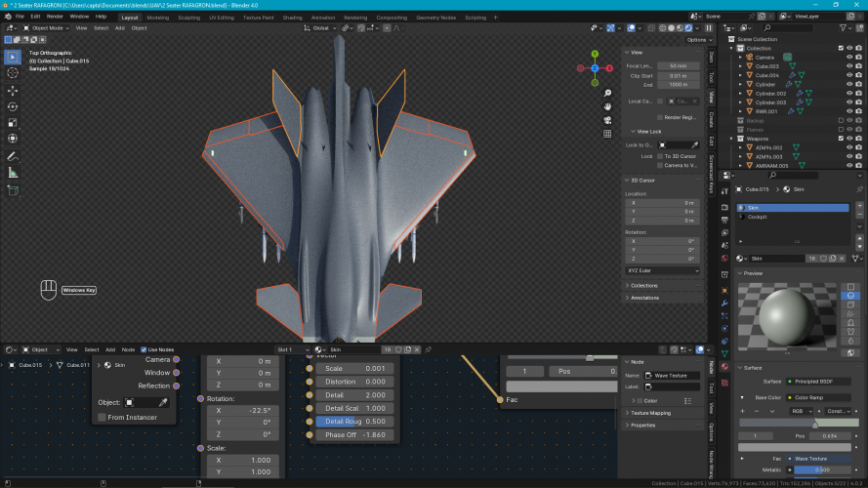Click the Zoom view magnifier icon

click(607, 93)
